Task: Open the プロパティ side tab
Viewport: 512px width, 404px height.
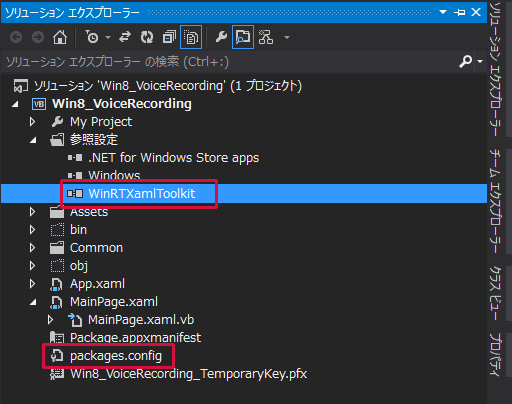Action: click(495, 354)
